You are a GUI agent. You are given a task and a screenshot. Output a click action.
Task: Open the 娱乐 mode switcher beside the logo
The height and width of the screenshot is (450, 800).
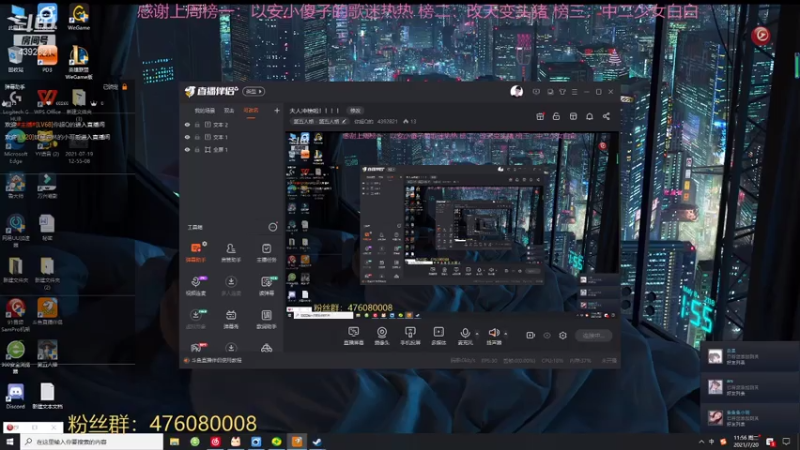point(254,92)
